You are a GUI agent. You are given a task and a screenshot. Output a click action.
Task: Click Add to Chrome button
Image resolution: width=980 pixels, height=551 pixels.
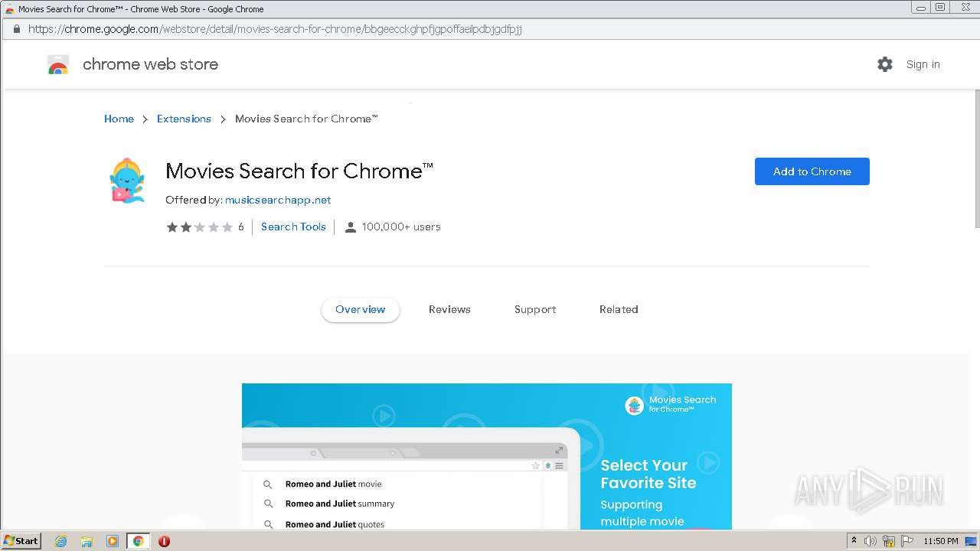click(812, 171)
